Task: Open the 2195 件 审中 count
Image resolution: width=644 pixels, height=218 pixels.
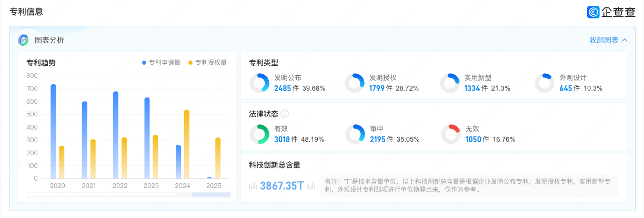Action: point(382,140)
